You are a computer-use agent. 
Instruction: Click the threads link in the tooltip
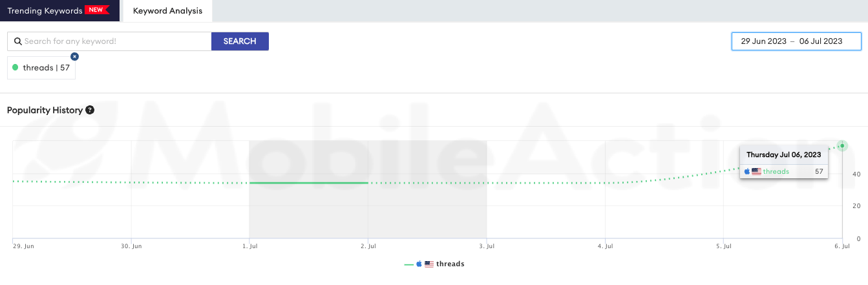coord(776,171)
